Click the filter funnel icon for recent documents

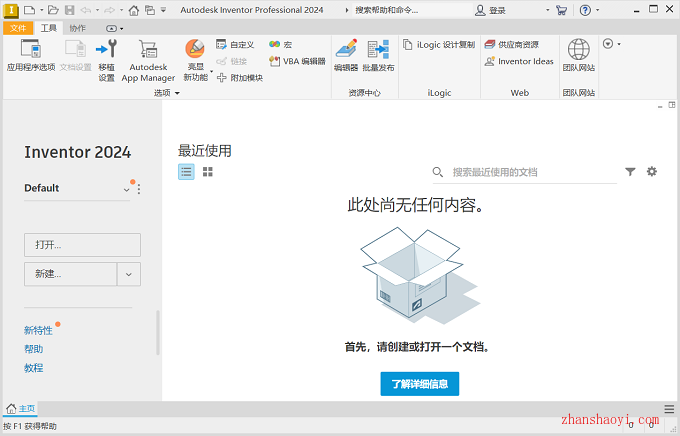(630, 172)
